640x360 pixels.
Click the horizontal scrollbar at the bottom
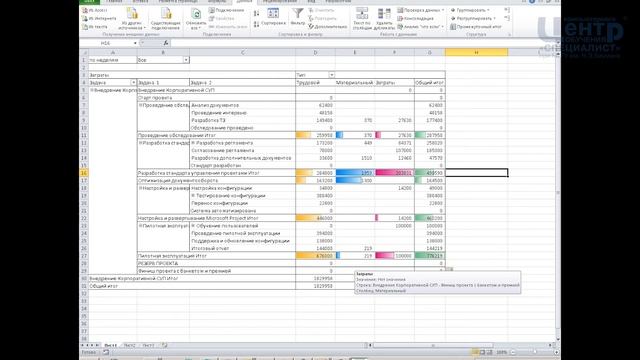433,345
